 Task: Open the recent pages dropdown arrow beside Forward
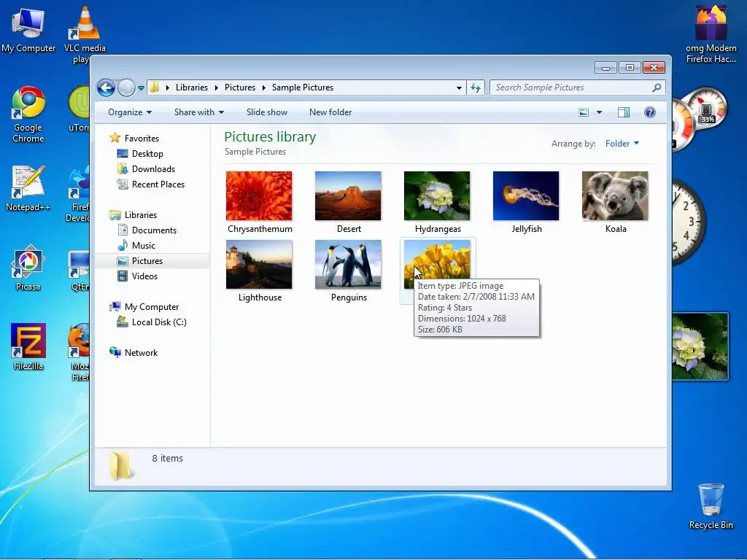click(141, 88)
